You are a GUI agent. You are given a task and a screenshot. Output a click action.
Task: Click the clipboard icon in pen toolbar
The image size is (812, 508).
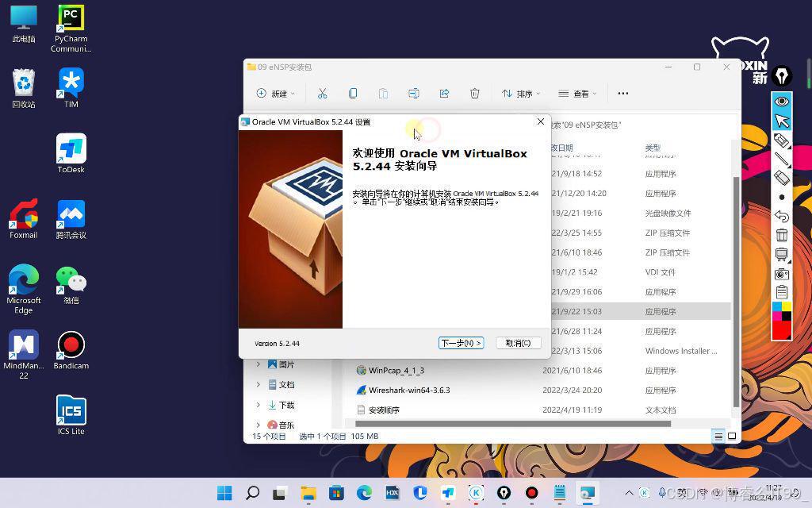point(781,292)
